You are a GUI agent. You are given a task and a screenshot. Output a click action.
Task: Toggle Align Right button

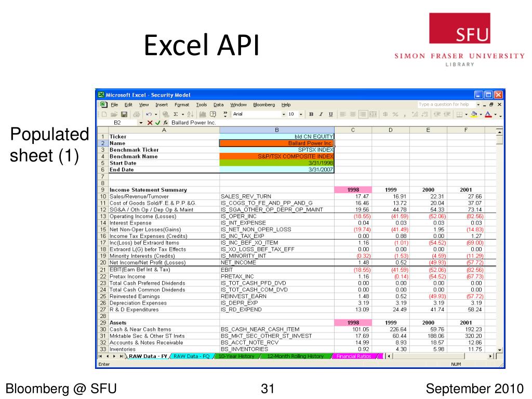(x=363, y=114)
